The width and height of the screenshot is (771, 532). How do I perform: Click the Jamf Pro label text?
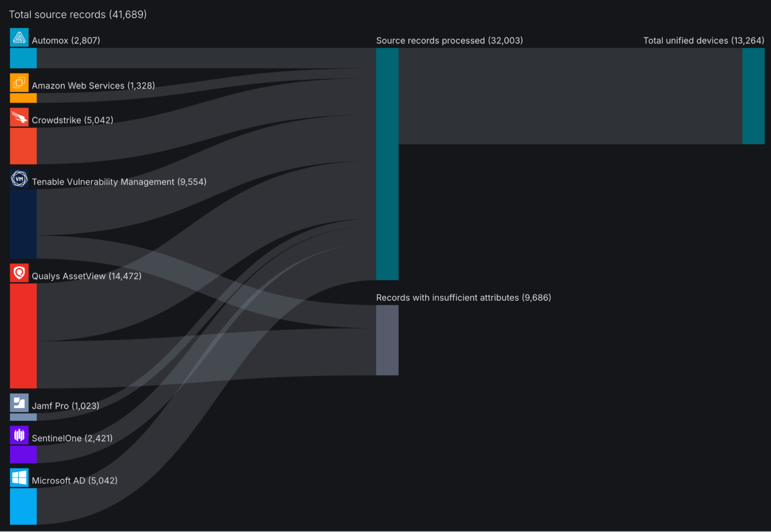[x=66, y=405]
